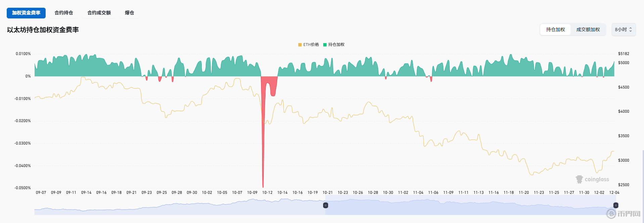Image resolution: width=644 pixels, height=223 pixels.
Task: Click the dropdown chevron beside 8小时
Action: [631, 30]
